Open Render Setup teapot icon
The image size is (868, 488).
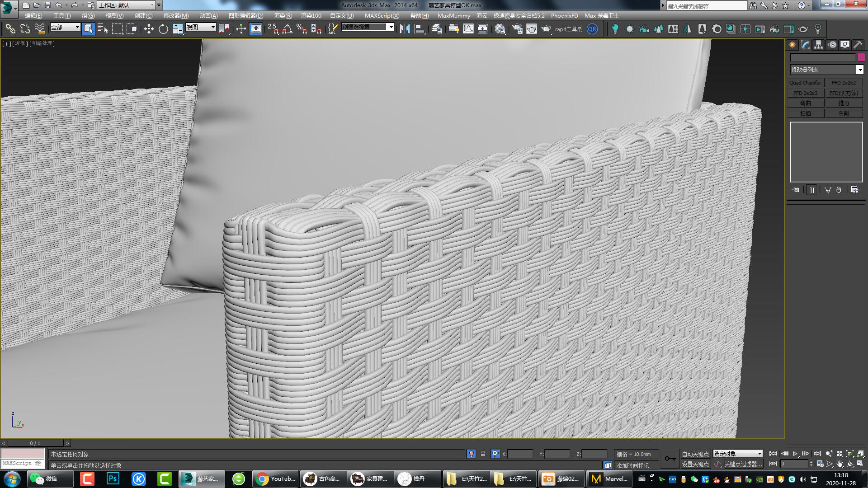517,29
